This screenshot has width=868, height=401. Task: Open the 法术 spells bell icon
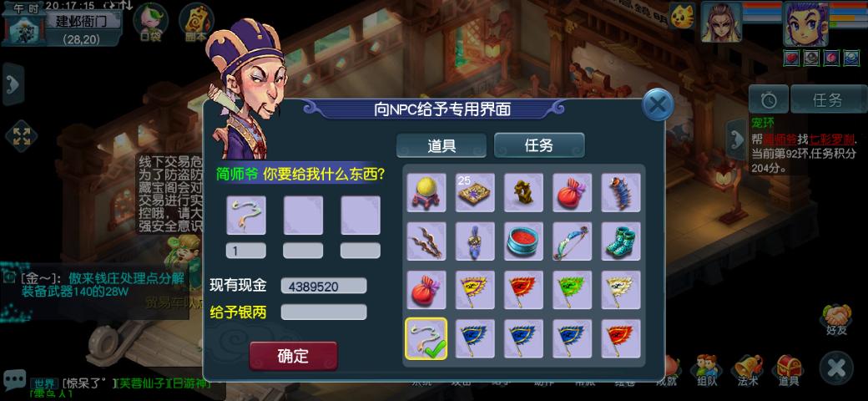(x=747, y=370)
